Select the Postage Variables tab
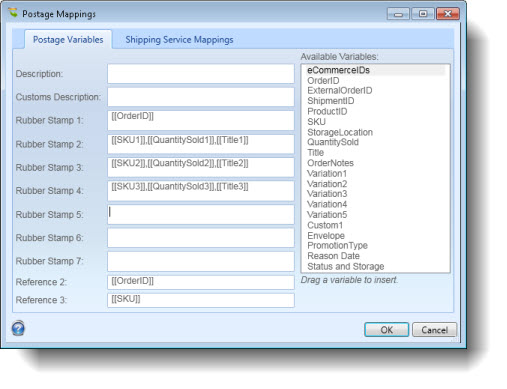 click(68, 40)
